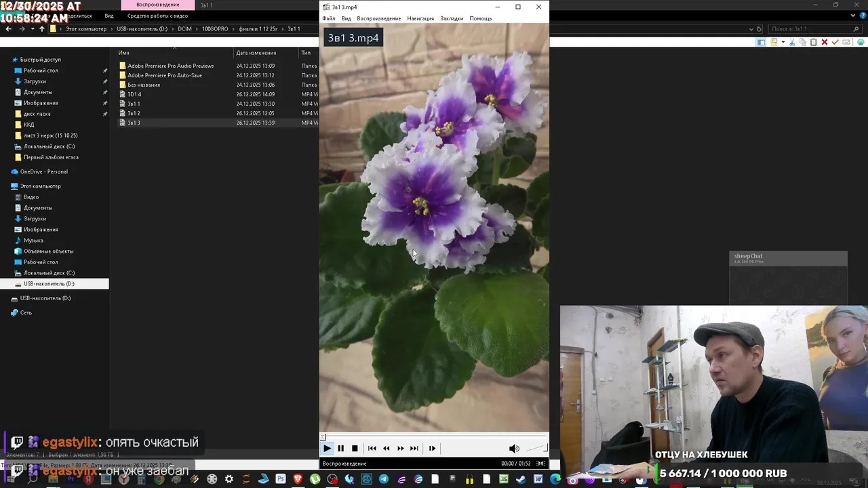Open the Навигация menu in player
The height and width of the screenshot is (488, 868).
point(420,18)
